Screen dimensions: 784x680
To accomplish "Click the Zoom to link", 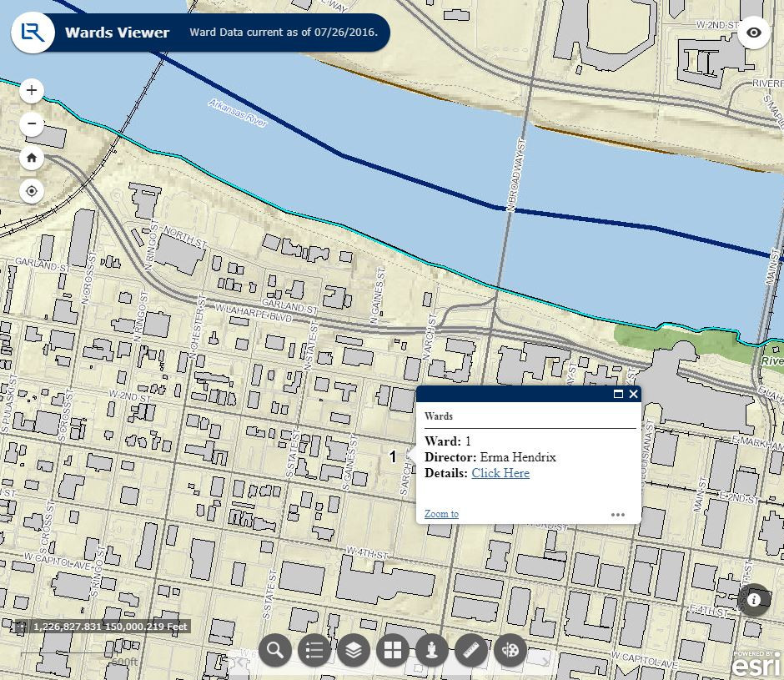I will point(441,514).
